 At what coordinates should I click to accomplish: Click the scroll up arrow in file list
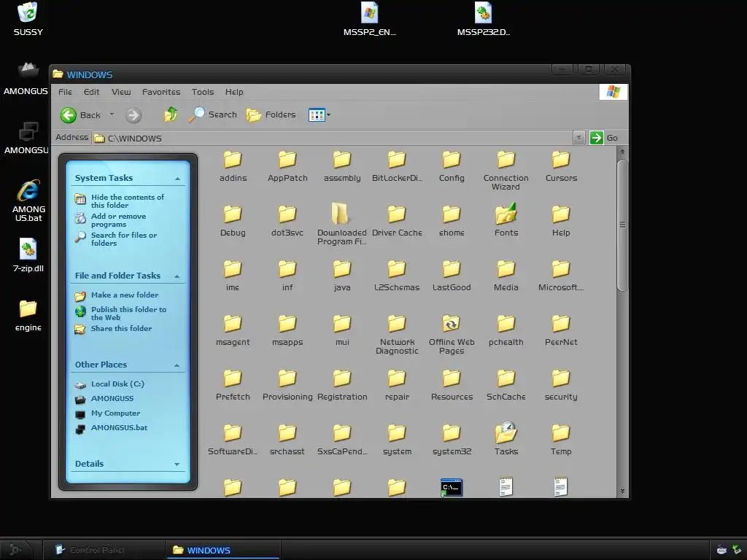point(622,152)
